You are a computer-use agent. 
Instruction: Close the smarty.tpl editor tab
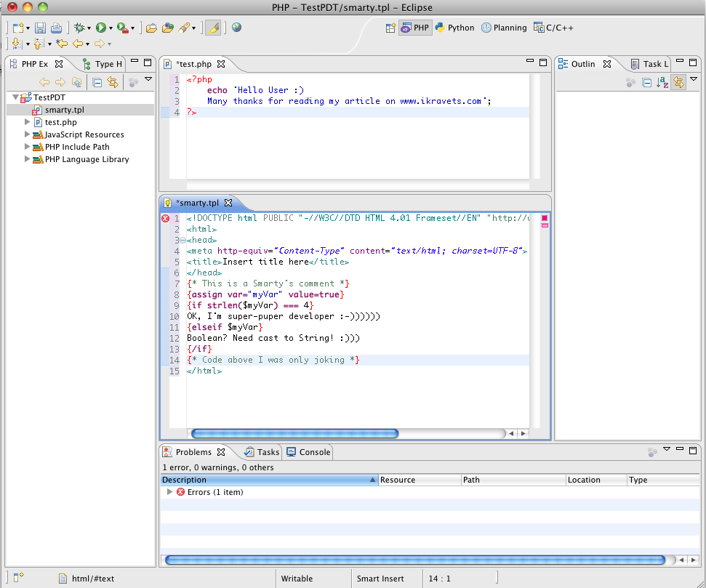pyautogui.click(x=228, y=203)
